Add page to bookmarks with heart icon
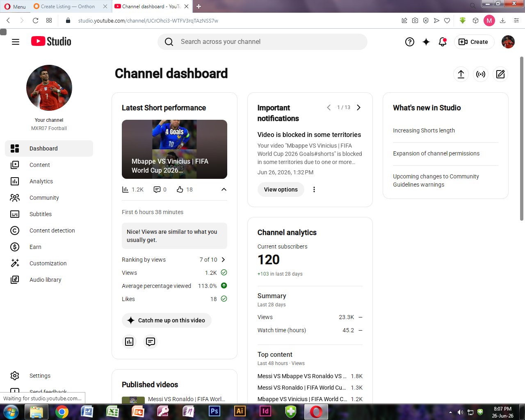This screenshot has width=525, height=420. coord(447,21)
